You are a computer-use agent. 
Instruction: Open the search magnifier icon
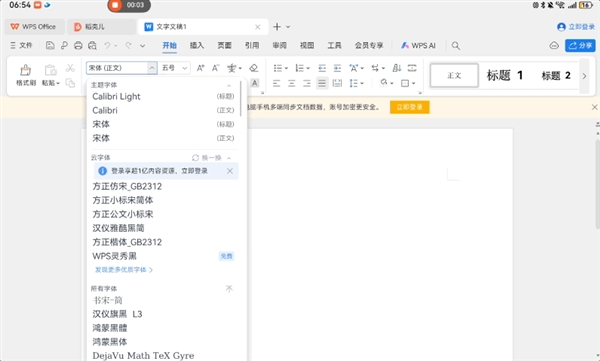point(455,46)
